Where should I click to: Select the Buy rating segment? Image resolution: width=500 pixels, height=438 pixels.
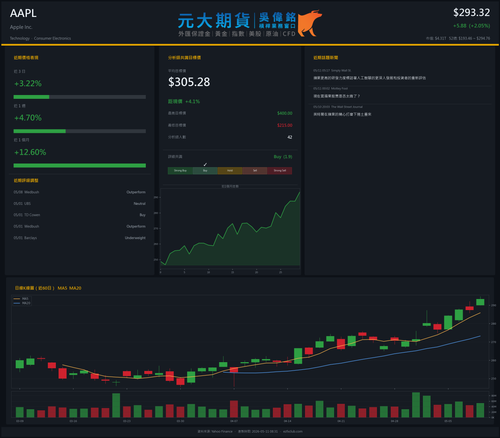(205, 171)
